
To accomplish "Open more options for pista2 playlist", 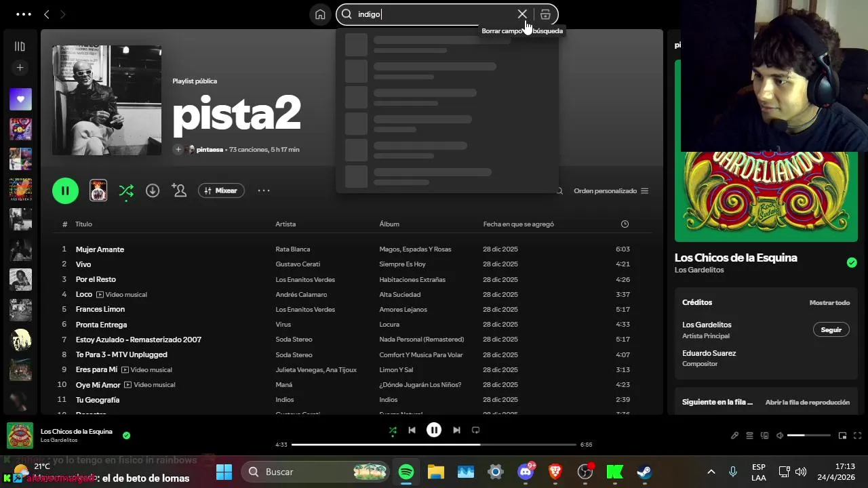I will pos(264,190).
